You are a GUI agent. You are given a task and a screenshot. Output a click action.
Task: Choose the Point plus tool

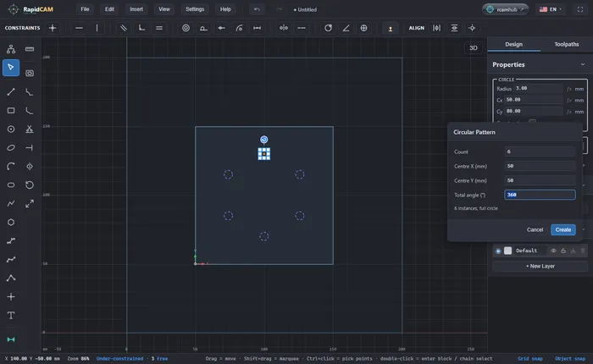[x=11, y=297]
